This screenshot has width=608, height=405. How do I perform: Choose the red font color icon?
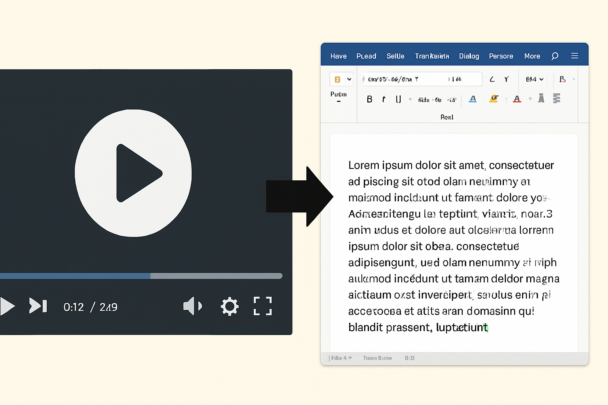pos(517,99)
